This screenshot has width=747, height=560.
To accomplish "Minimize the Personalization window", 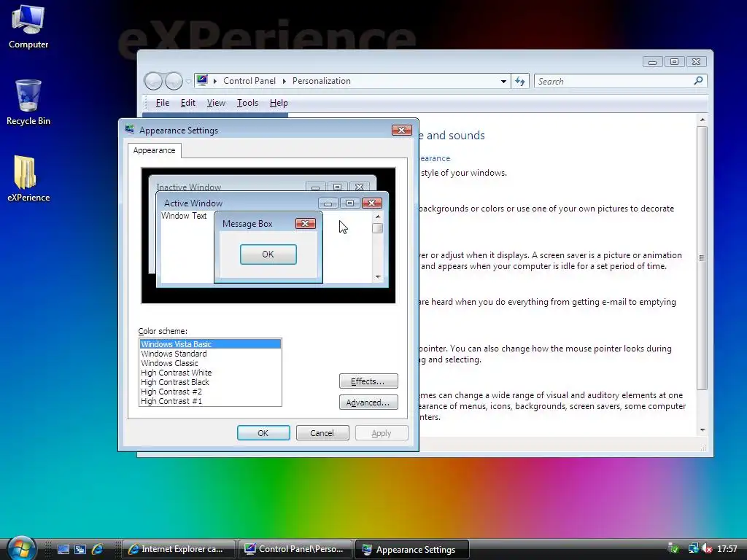I will 653,62.
